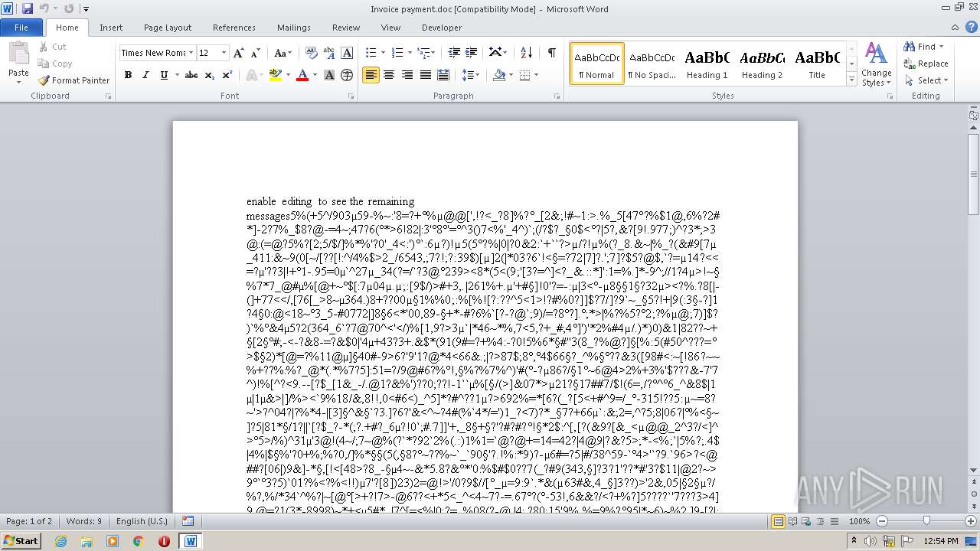
Task: Apply the Title style
Action: point(817,64)
